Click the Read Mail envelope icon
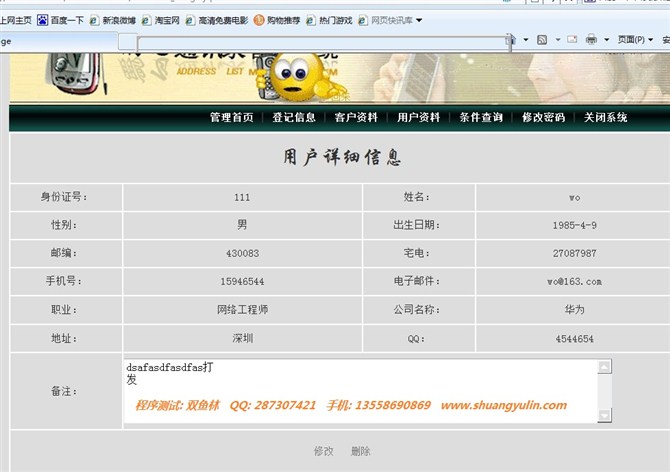Image resolution: width=670 pixels, height=472 pixels. 572,40
